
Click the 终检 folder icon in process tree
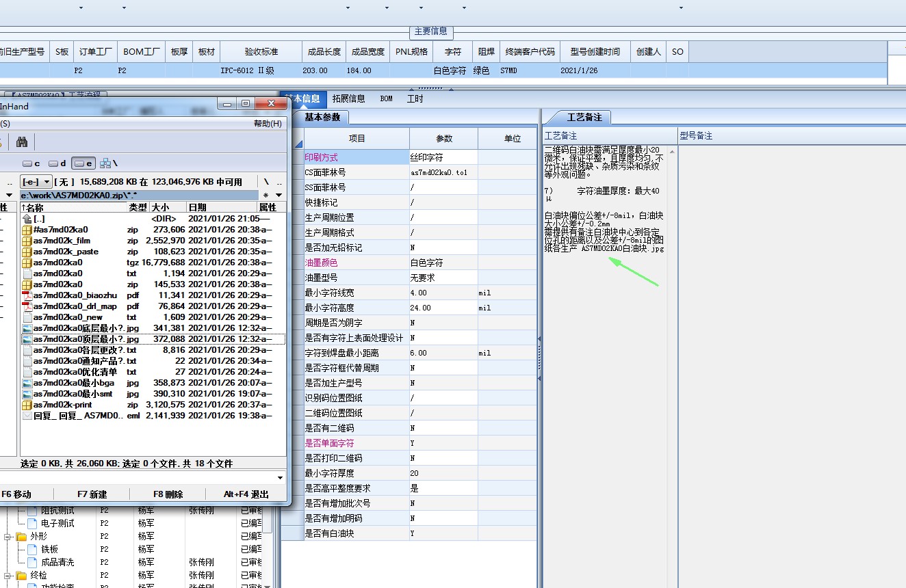click(21, 576)
